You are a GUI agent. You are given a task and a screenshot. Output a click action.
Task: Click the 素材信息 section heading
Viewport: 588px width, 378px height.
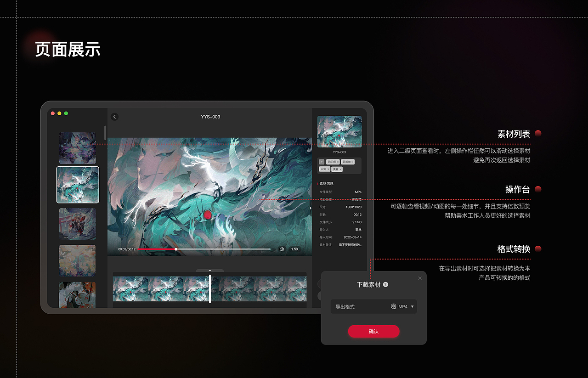pos(327,184)
